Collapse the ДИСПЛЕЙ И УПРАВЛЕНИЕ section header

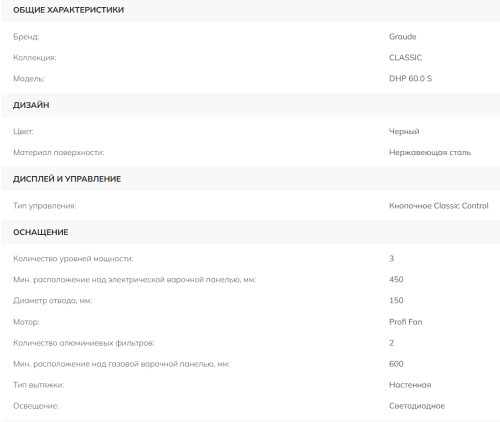point(251,179)
